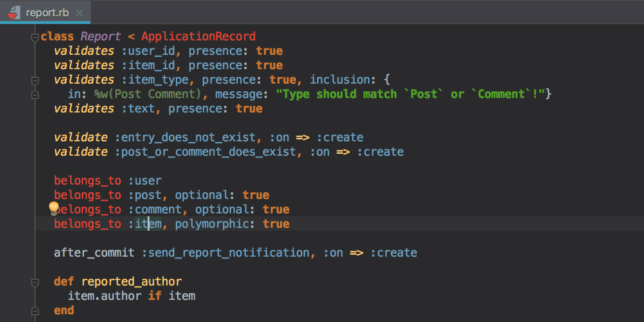Click fold marker beside the end keyword
The width and height of the screenshot is (644, 322).
pyautogui.click(x=35, y=311)
